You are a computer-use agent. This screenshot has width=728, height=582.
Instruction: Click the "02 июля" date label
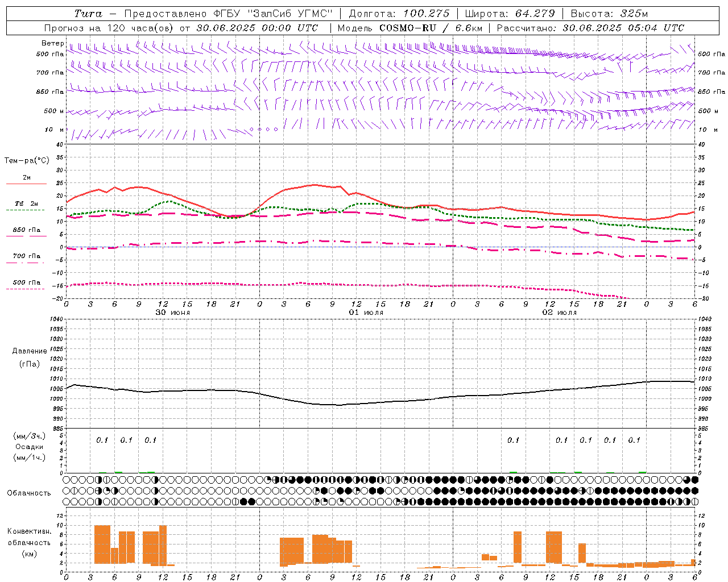559,313
